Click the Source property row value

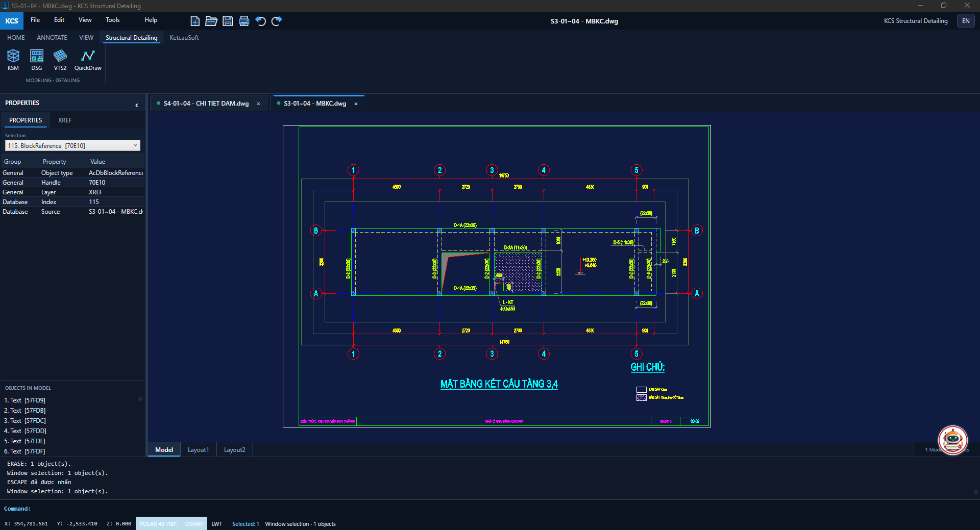pos(116,212)
